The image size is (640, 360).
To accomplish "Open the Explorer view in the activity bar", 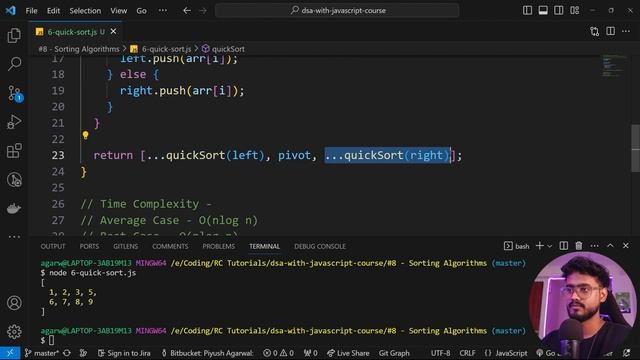I will (x=14, y=36).
